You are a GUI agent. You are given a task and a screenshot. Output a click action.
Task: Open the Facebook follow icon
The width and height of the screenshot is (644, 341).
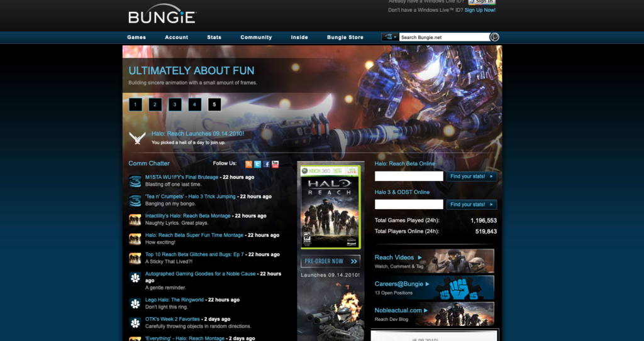(266, 164)
